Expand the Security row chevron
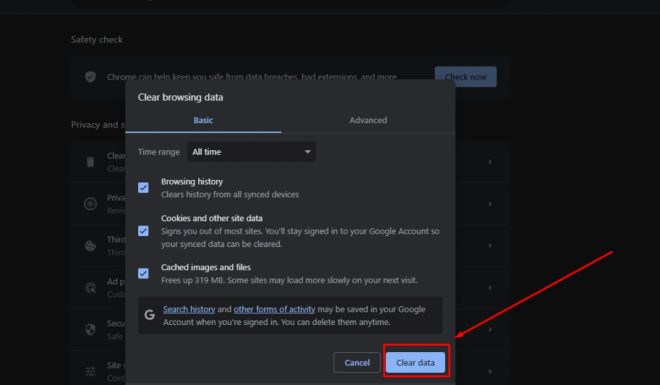Screen dimensions: 660x385 [490, 329]
